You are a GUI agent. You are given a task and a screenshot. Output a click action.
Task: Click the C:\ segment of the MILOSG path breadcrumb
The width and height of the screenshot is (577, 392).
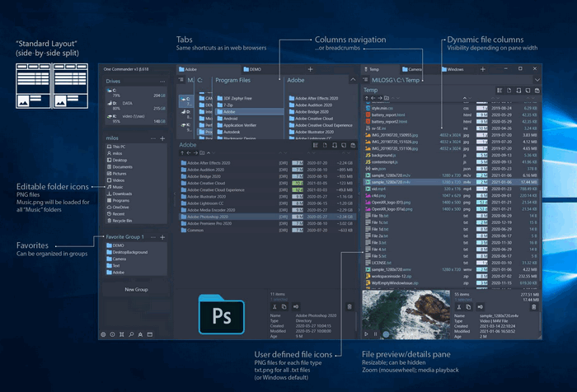[x=399, y=80]
